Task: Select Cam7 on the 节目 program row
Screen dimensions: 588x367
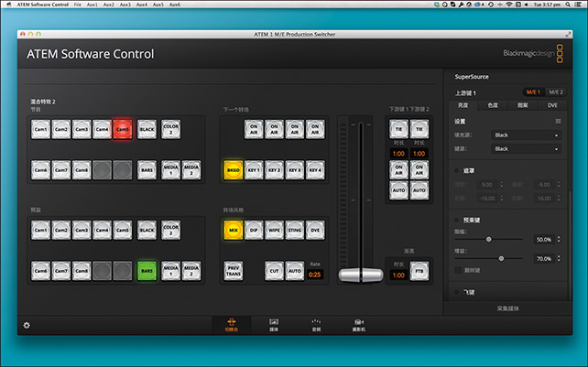Action: (61, 170)
